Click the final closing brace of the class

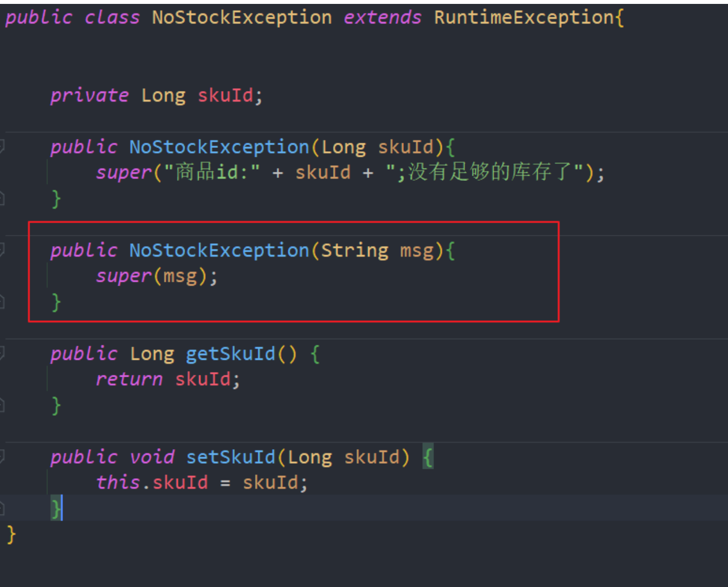coord(11,535)
